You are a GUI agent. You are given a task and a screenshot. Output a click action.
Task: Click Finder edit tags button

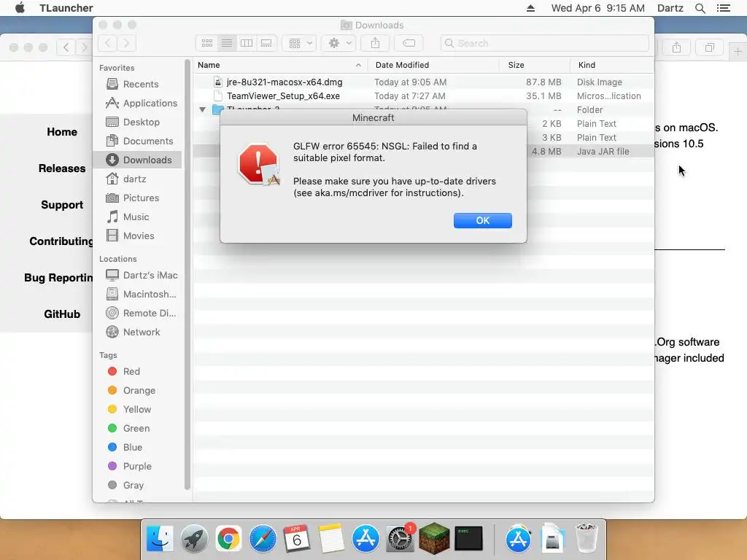coord(409,43)
